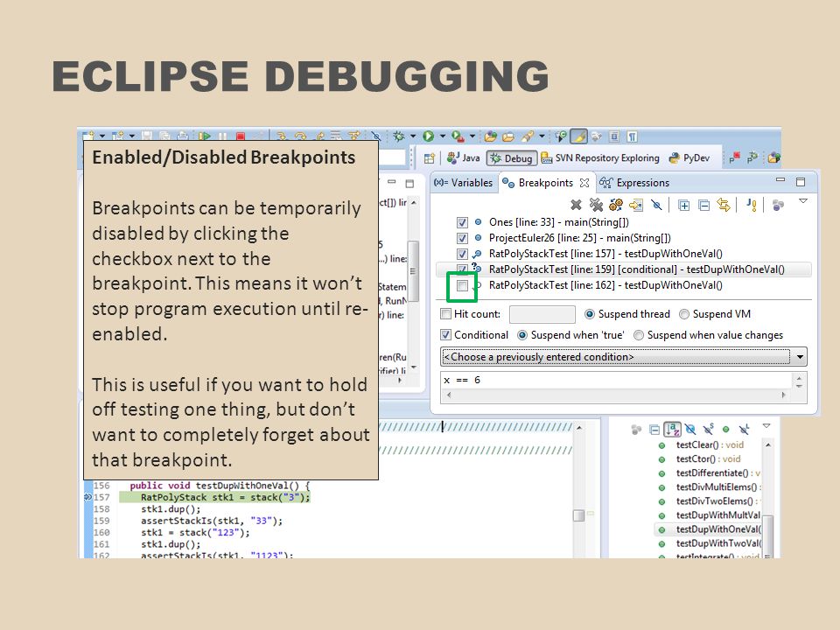This screenshot has width=840, height=630.
Task: Select testDupWithOneVal in the Outline
Action: pyautogui.click(x=708, y=529)
